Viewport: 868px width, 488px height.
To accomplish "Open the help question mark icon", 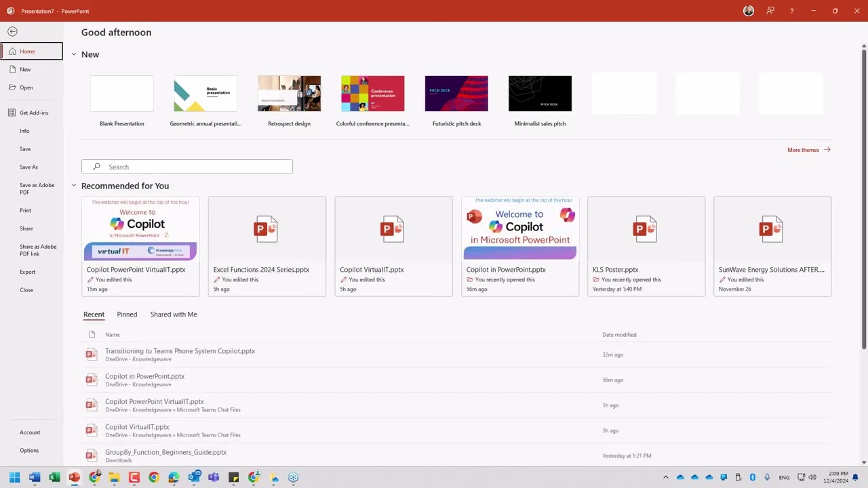I will [791, 11].
